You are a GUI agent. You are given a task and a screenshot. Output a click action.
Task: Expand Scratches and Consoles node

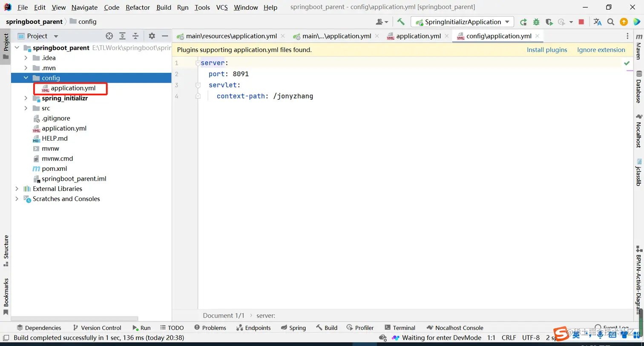(x=17, y=199)
